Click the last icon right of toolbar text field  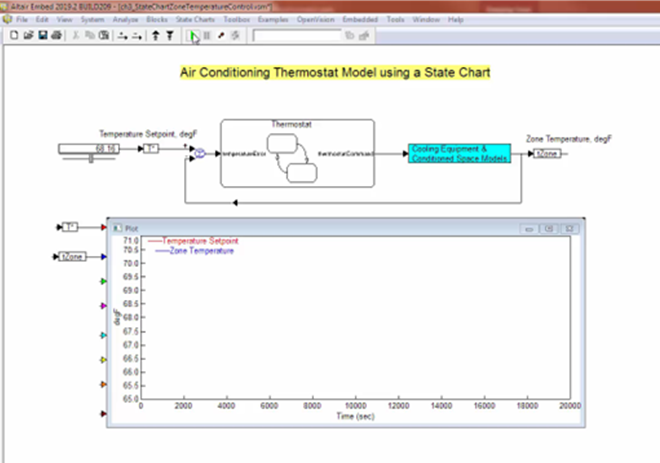tap(364, 36)
